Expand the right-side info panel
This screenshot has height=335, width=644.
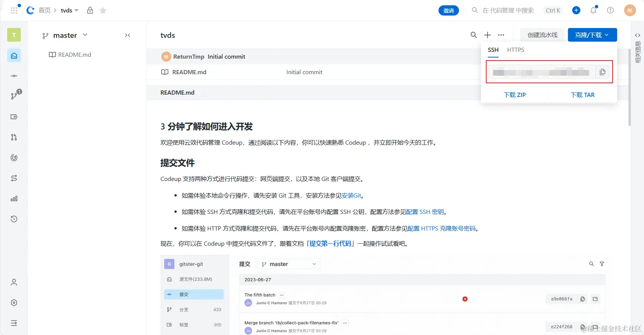point(638,35)
